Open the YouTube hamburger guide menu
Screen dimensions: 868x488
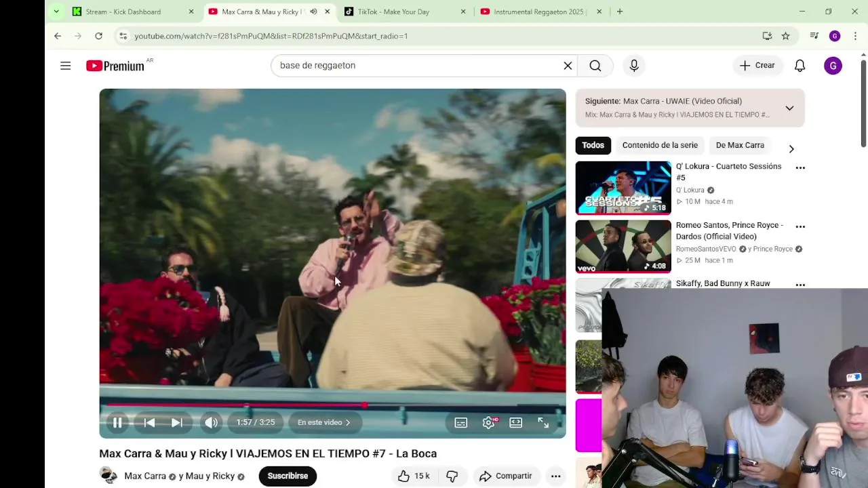click(x=65, y=66)
